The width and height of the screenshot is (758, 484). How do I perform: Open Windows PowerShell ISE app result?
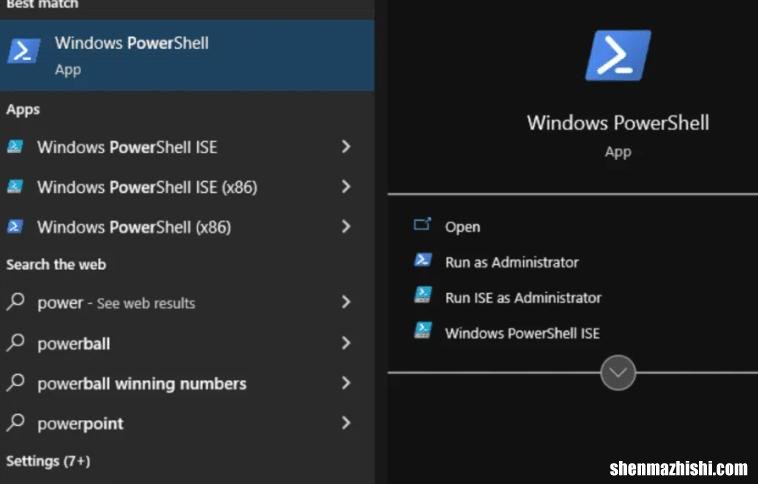tap(187, 147)
